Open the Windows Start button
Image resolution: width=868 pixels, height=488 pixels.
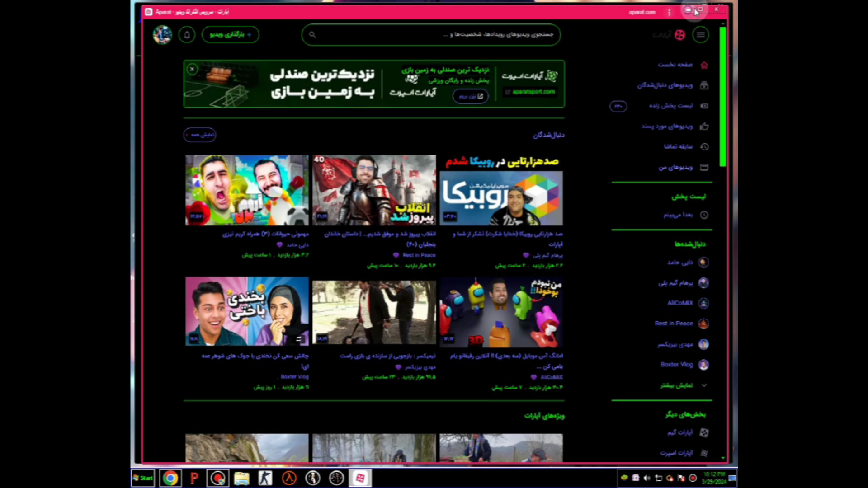click(143, 478)
